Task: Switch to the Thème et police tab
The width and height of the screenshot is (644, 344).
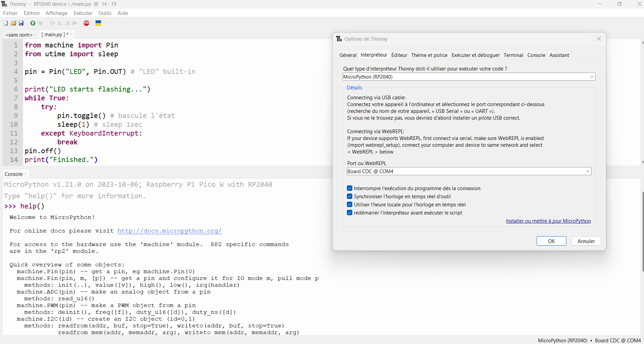Action: 429,55
